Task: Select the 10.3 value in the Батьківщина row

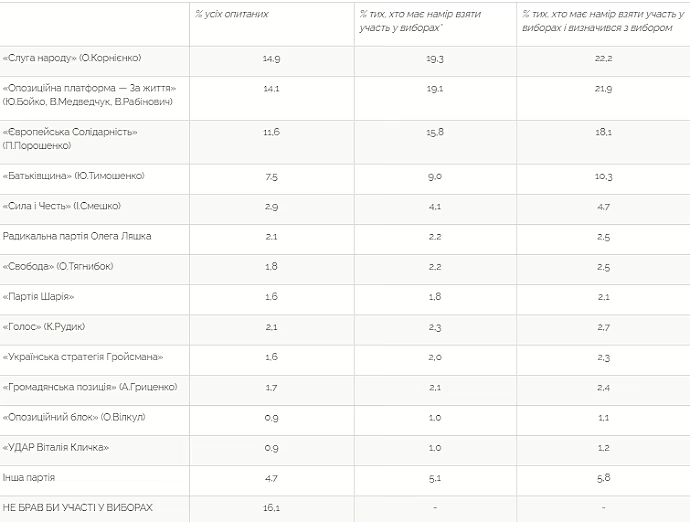Action: click(x=602, y=176)
